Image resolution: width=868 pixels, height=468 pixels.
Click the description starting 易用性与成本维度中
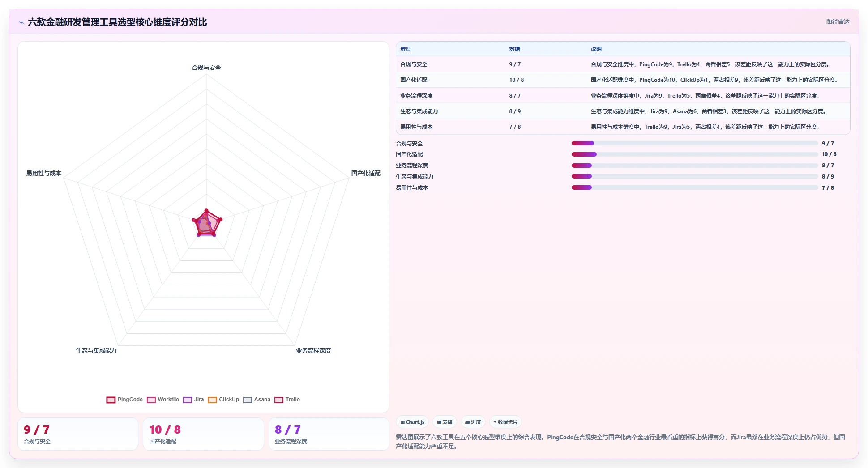[706, 127]
